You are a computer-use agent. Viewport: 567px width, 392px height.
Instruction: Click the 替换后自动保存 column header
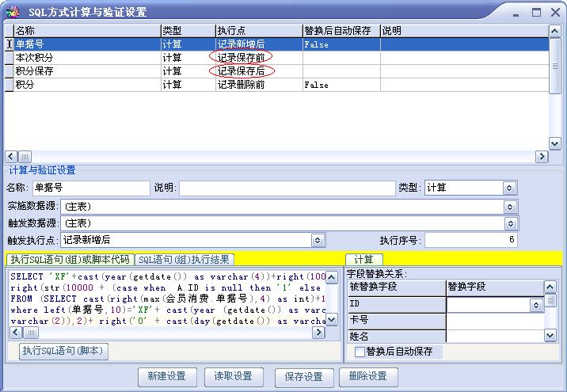341,31
